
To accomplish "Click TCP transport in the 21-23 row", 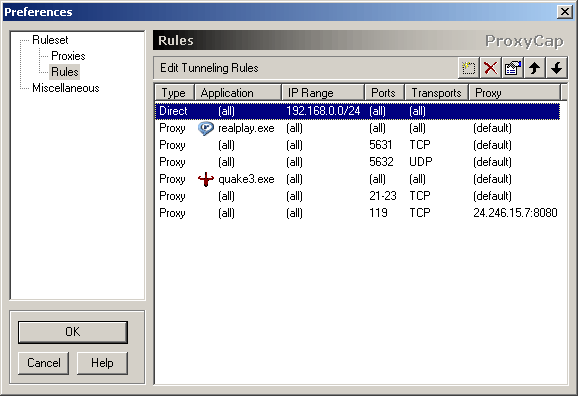I will point(419,196).
